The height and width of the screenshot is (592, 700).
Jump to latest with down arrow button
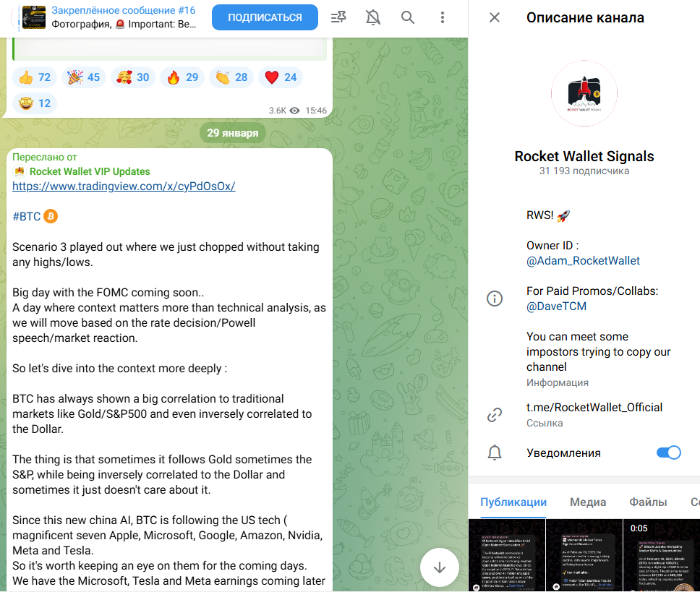click(x=439, y=567)
